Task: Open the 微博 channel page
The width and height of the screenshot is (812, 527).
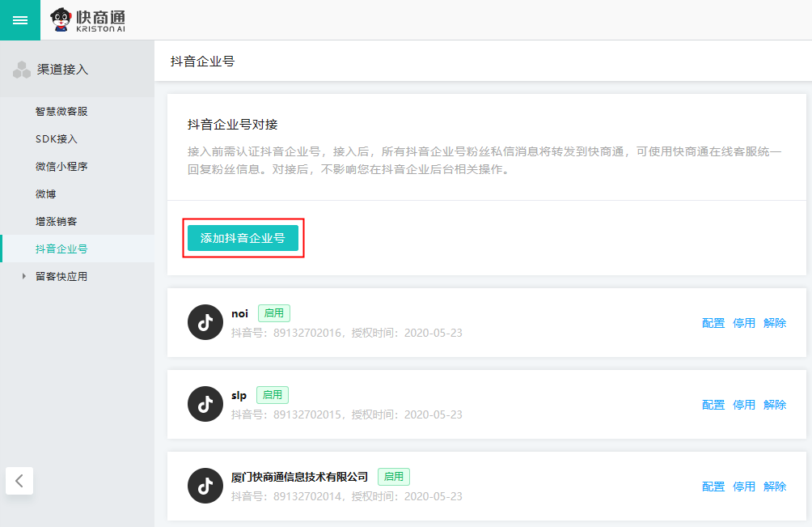Action: tap(46, 194)
